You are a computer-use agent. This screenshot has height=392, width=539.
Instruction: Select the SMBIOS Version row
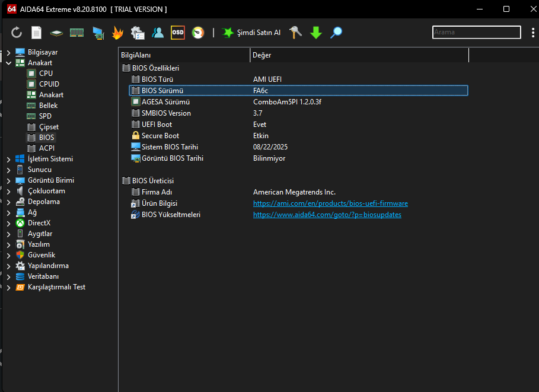(298, 113)
